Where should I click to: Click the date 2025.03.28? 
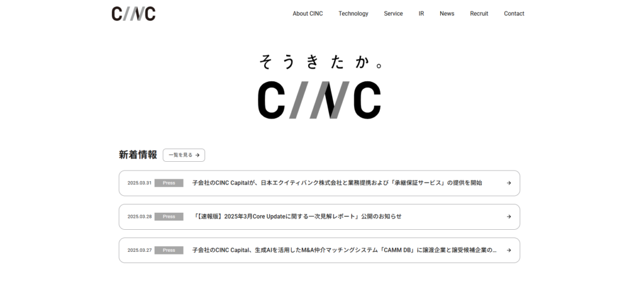[x=140, y=217]
